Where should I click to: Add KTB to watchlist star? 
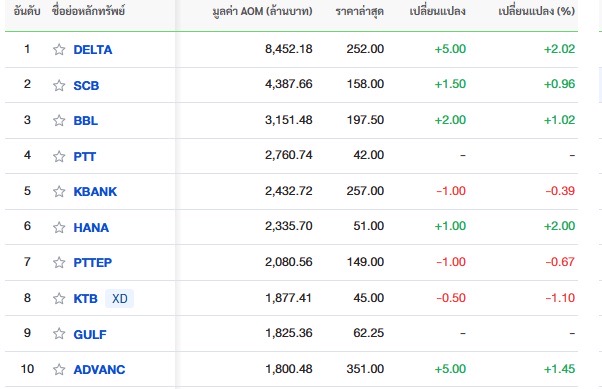59,298
